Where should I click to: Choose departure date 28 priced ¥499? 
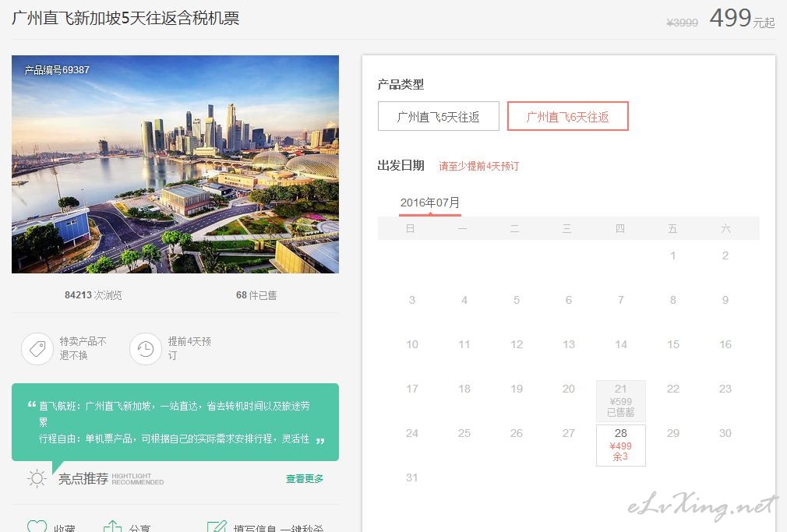[621, 446]
